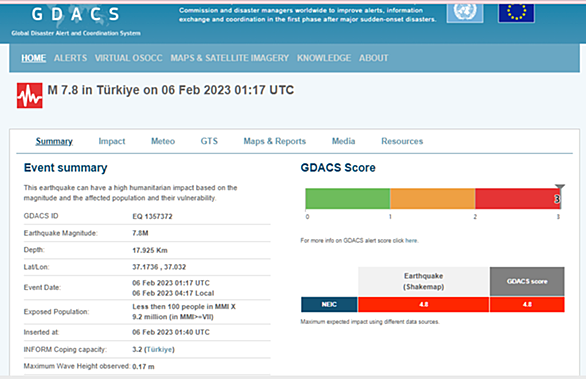The width and height of the screenshot is (586, 379).
Task: Switch to the Meteo tab
Action: pos(163,141)
